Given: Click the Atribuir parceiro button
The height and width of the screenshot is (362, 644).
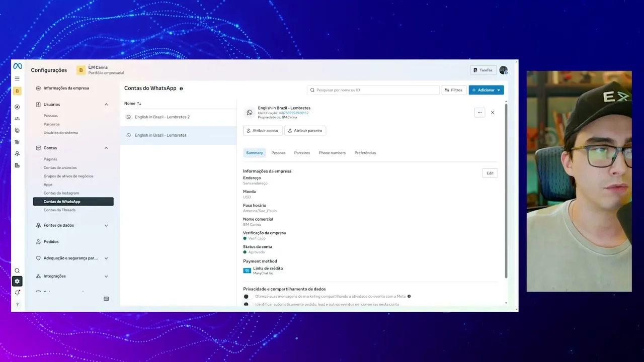Looking at the screenshot, I should tap(305, 131).
